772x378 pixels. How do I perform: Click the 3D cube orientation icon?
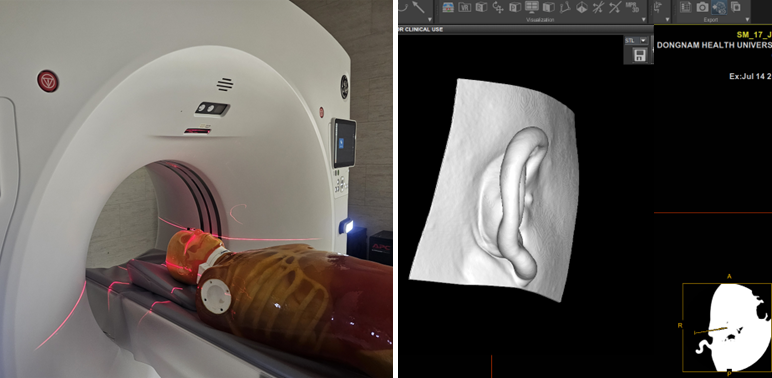(582, 7)
